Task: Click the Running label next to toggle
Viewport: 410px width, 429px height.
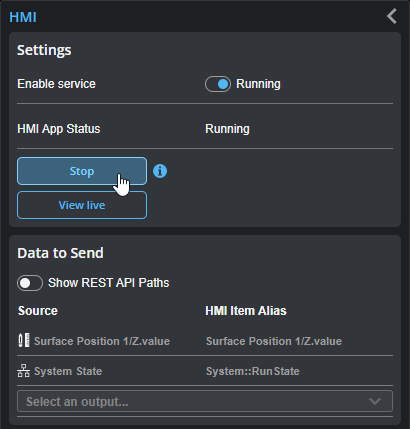Action: [x=258, y=84]
